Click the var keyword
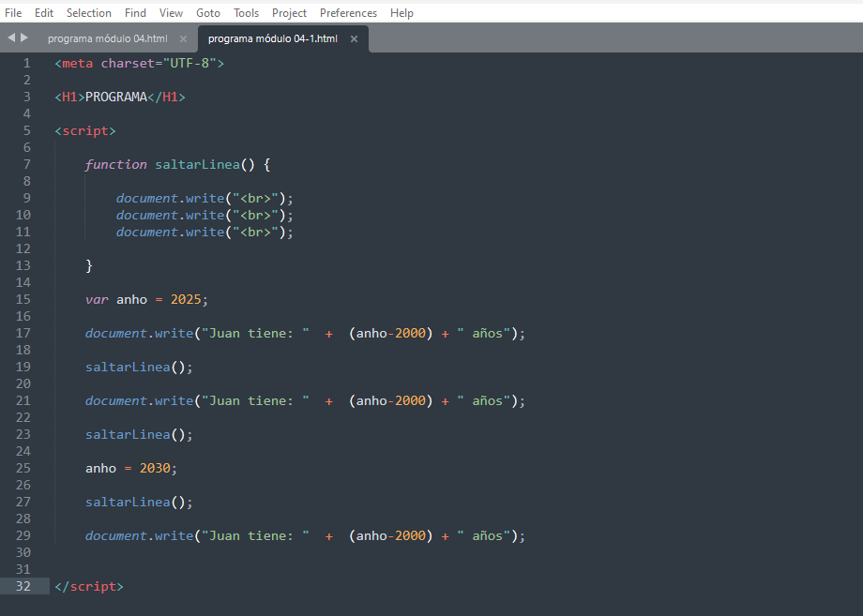This screenshot has height=616, width=863. (x=97, y=299)
